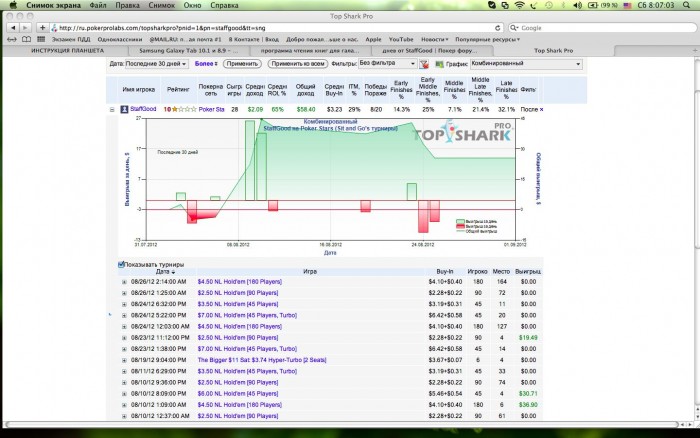The height and width of the screenshot is (438, 700).
Task: Open YouTube bookmark
Action: point(401,39)
